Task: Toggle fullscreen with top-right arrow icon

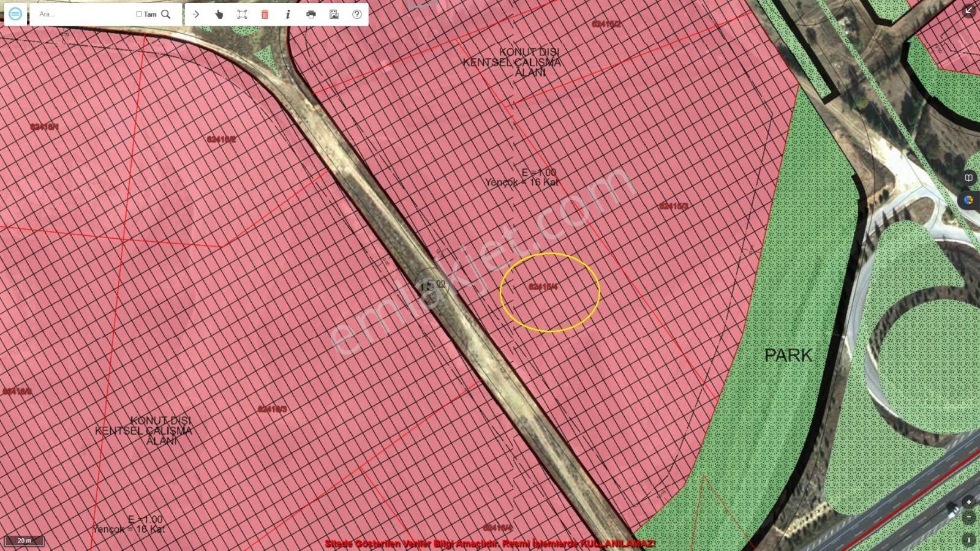Action: [968, 10]
